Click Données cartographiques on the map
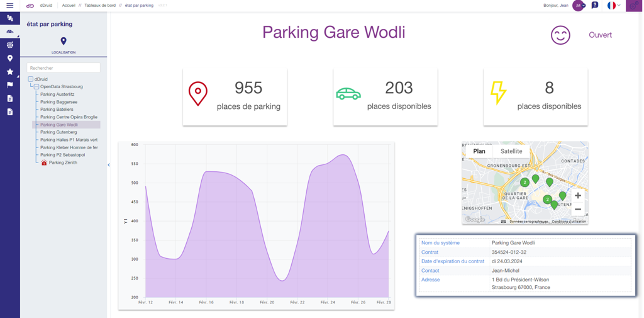The height and width of the screenshot is (318, 644). pyautogui.click(x=528, y=221)
